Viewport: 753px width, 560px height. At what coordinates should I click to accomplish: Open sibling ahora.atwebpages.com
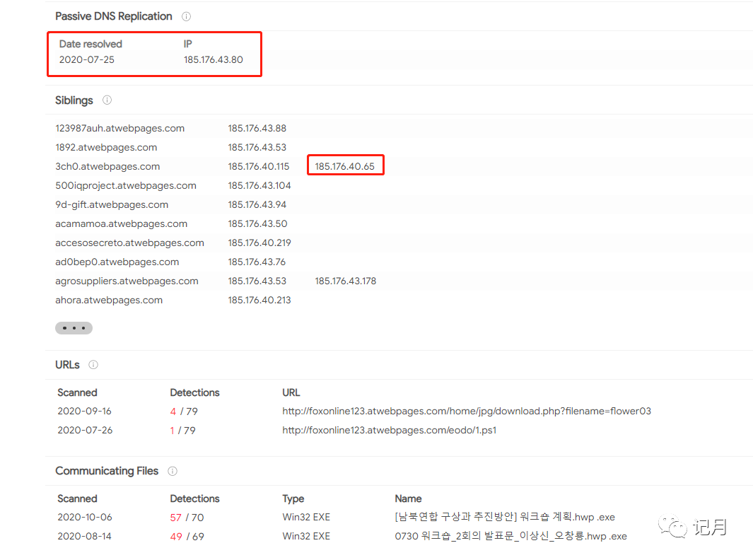pyautogui.click(x=109, y=301)
